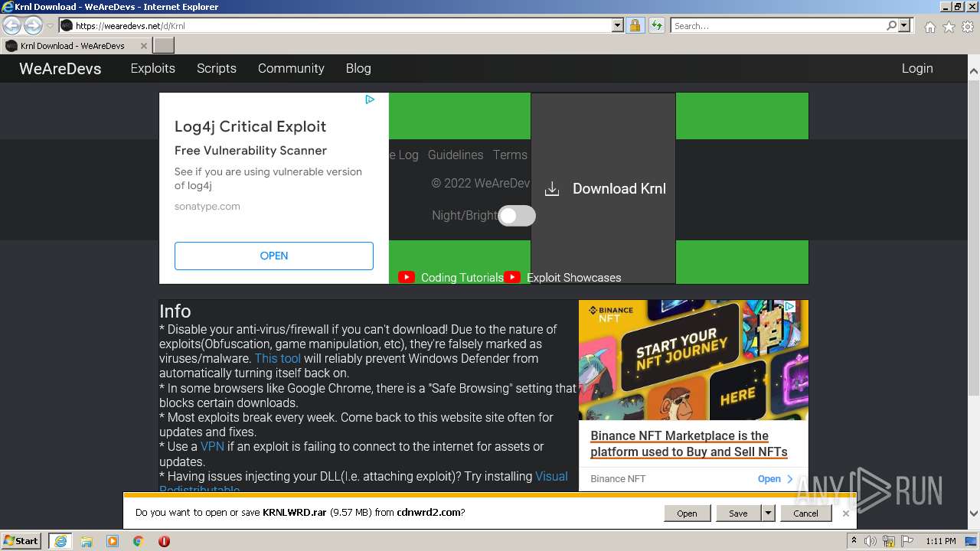Close the download notification bar
The width and height of the screenshot is (980, 551).
pyautogui.click(x=845, y=513)
